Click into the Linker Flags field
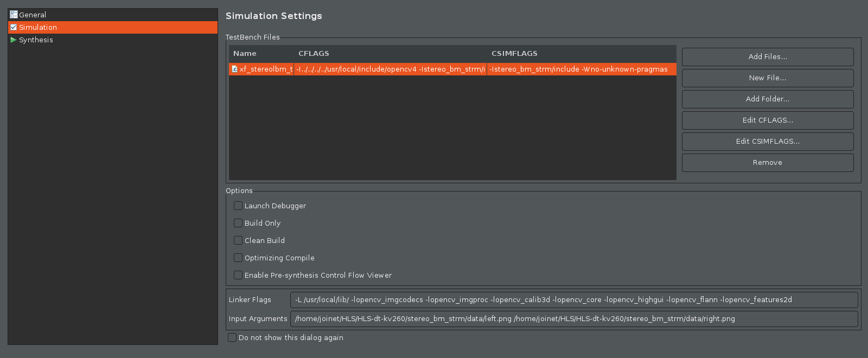 point(574,300)
